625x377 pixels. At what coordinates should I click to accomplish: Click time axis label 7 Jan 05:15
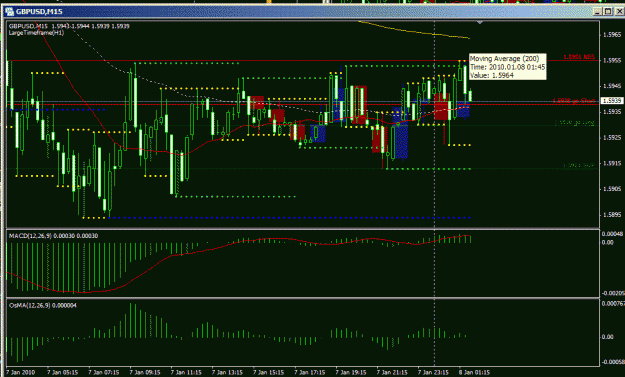coord(62,372)
